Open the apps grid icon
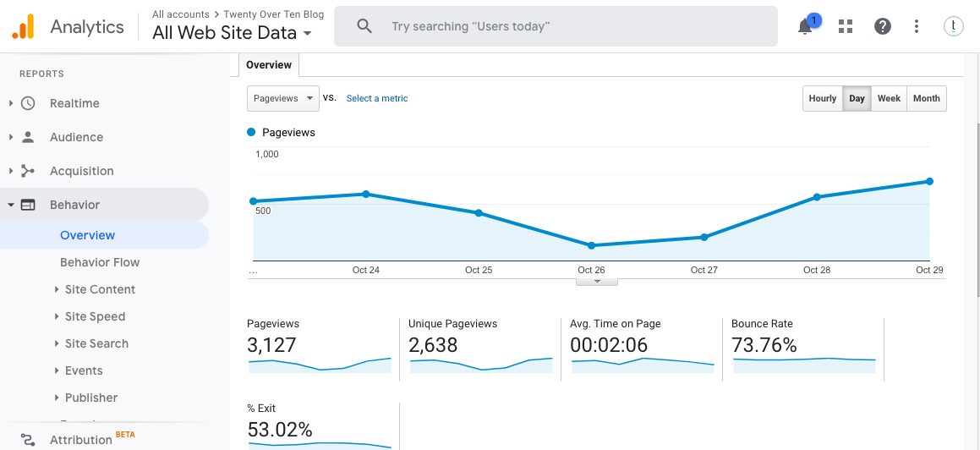The height and width of the screenshot is (450, 980). coord(845,26)
